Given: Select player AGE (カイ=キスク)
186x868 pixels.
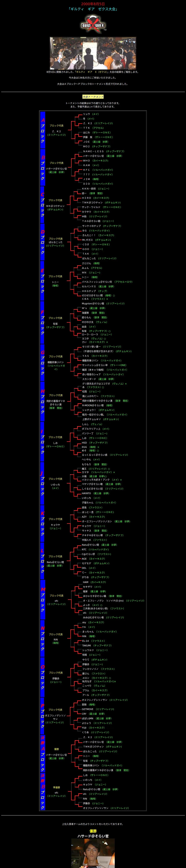Looking at the screenshot, I should coord(93,559).
